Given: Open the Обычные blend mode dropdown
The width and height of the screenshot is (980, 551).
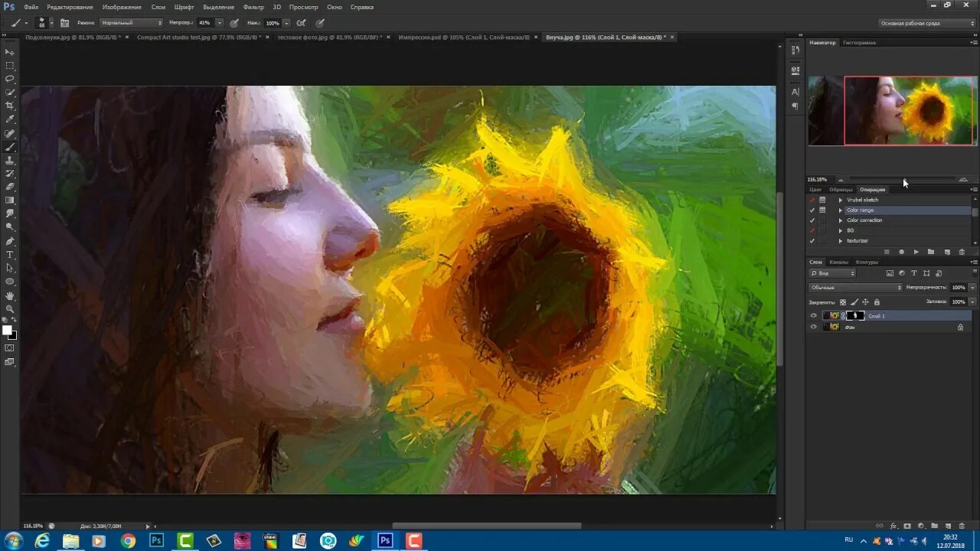Looking at the screenshot, I should [855, 288].
